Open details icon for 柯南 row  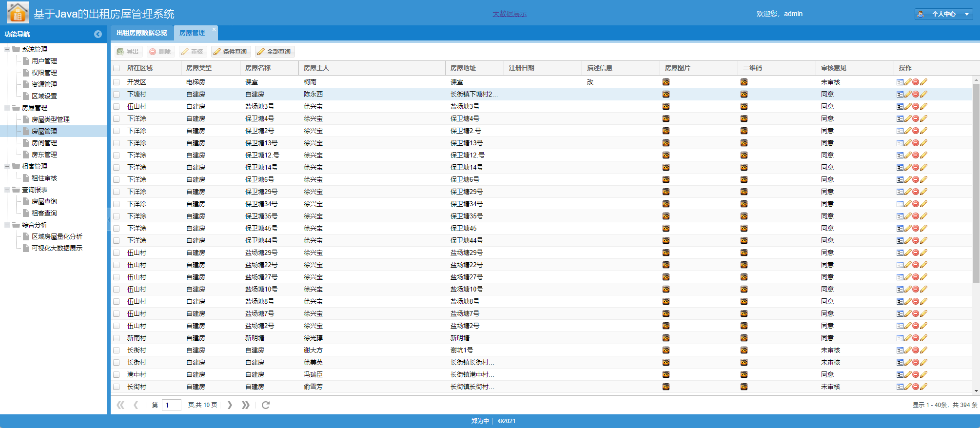pos(900,82)
